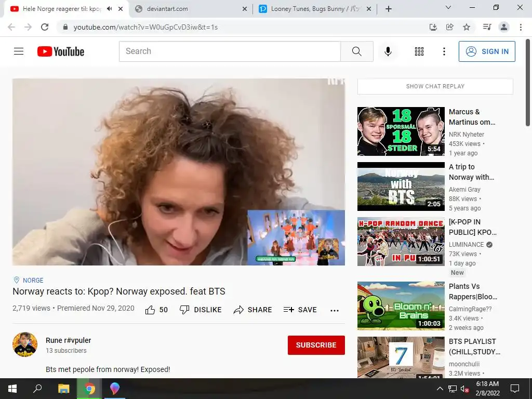Open the YouTube hamburger guide menu
Image resolution: width=532 pixels, height=399 pixels.
pyautogui.click(x=19, y=51)
